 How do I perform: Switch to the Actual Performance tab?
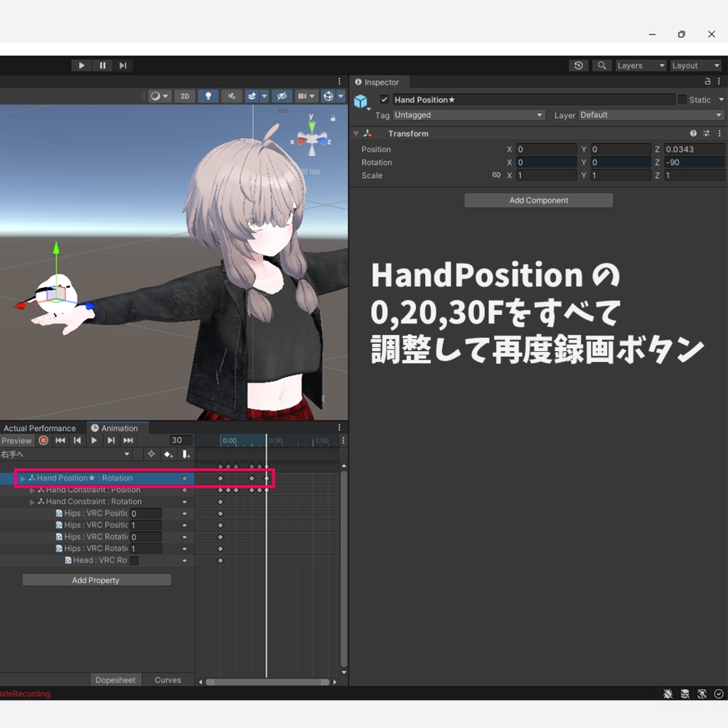[40, 428]
